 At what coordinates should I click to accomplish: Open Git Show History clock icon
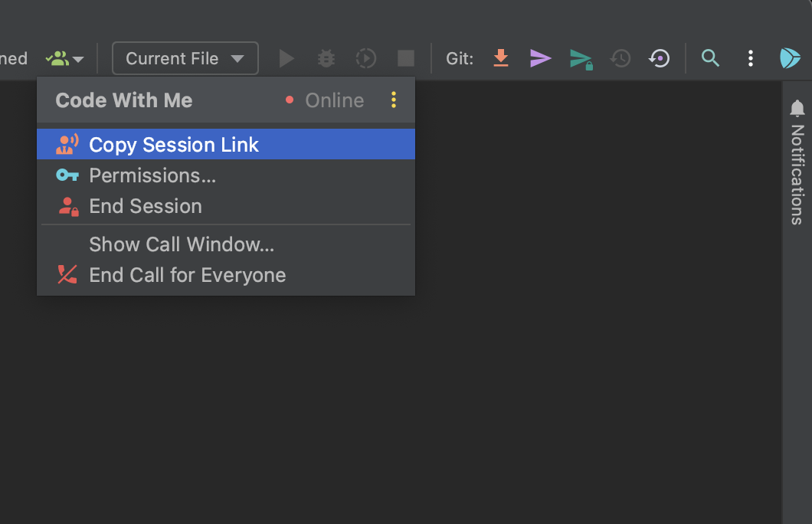620,58
